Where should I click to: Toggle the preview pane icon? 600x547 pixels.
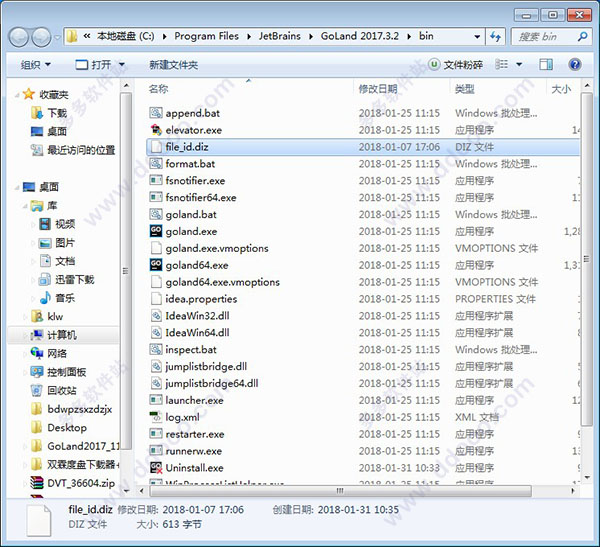(x=546, y=64)
